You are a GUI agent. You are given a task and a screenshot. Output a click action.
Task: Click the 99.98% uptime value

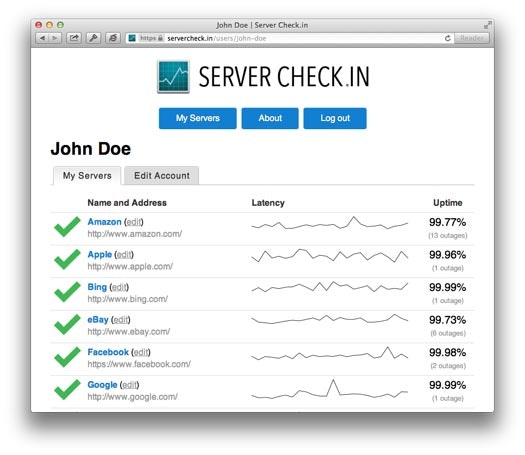tap(447, 352)
